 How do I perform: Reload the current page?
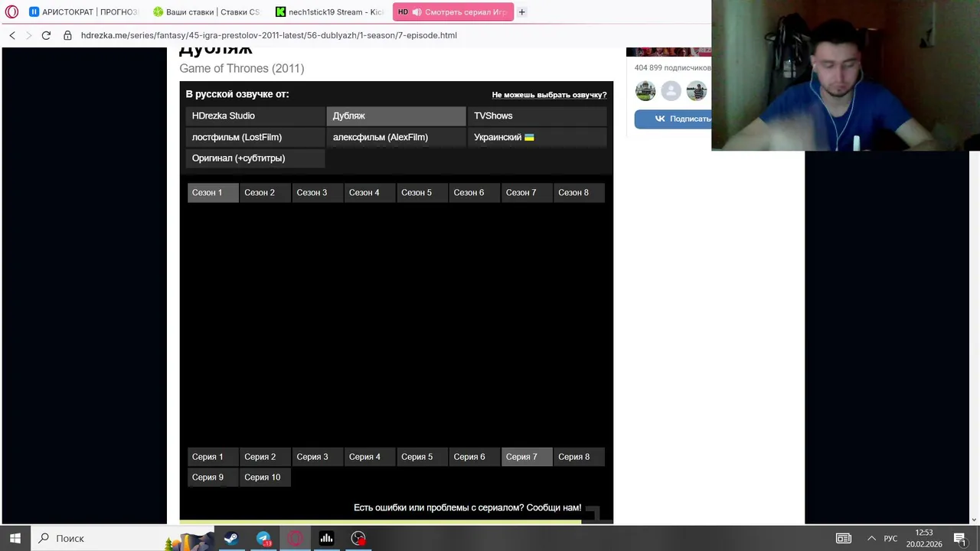tap(46, 35)
